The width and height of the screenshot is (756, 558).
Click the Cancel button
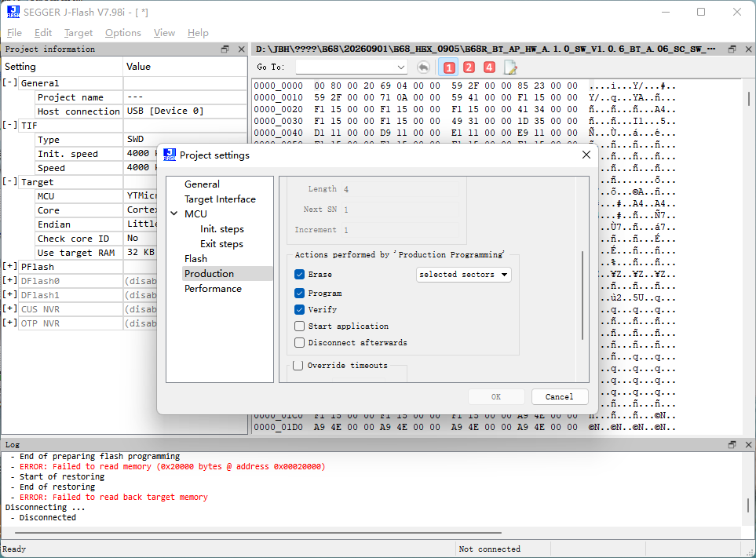559,396
